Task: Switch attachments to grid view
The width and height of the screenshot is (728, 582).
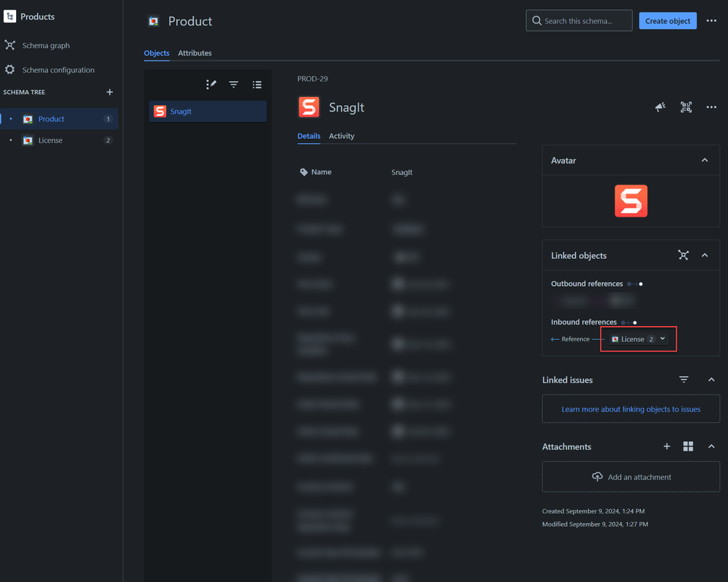Action: 688,446
